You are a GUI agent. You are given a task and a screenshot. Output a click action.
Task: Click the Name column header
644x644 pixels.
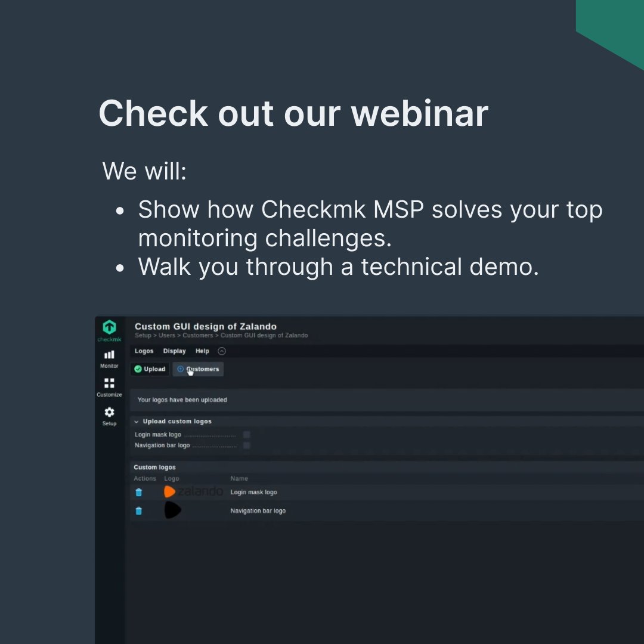click(239, 478)
